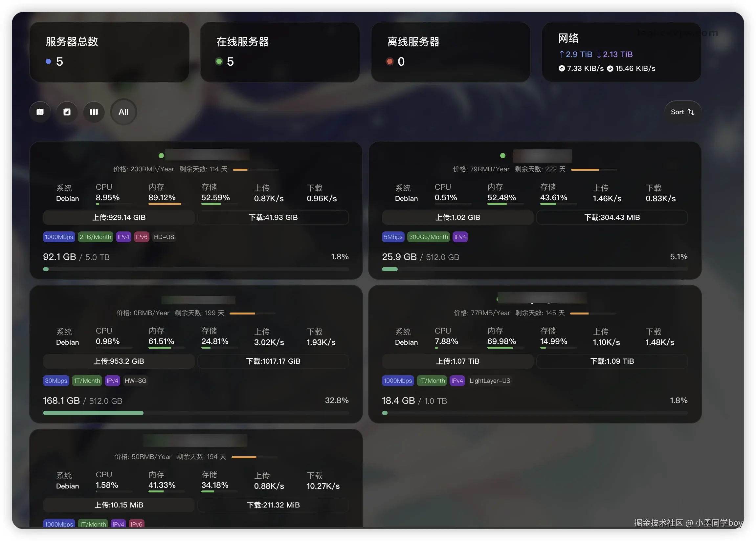The width and height of the screenshot is (756, 541).
Task: Click the 300Gb/Month tag
Action: coord(429,237)
